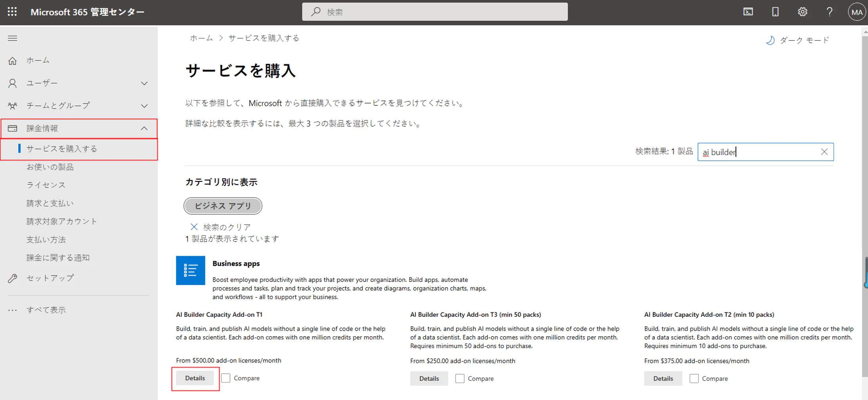This screenshot has height=400, width=868.
Task: Open the Cloud Shell terminal icon
Action: tap(748, 12)
